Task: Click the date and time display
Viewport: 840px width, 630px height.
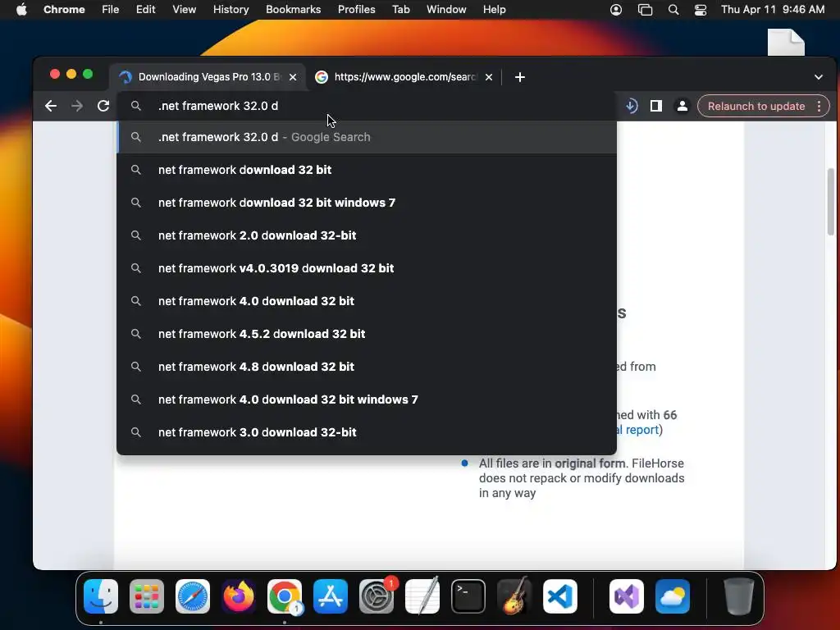Action: 773,10
